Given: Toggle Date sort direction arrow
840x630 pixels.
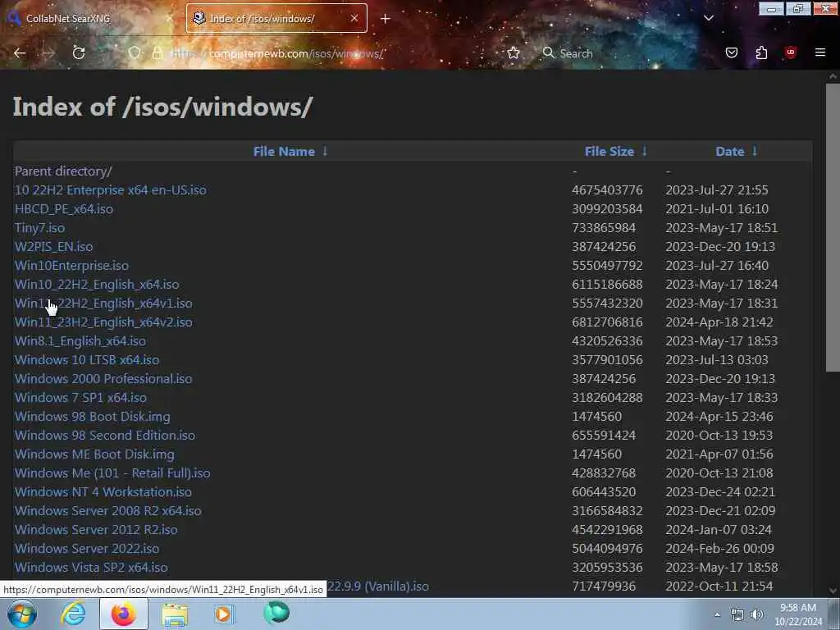Looking at the screenshot, I should click(755, 152).
